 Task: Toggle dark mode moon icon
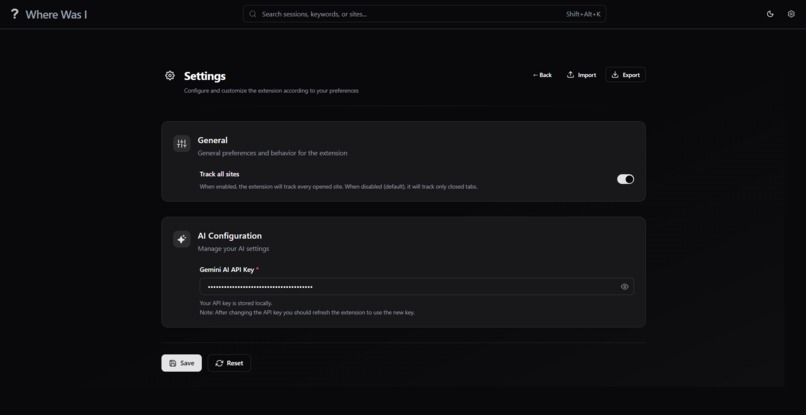(x=770, y=14)
